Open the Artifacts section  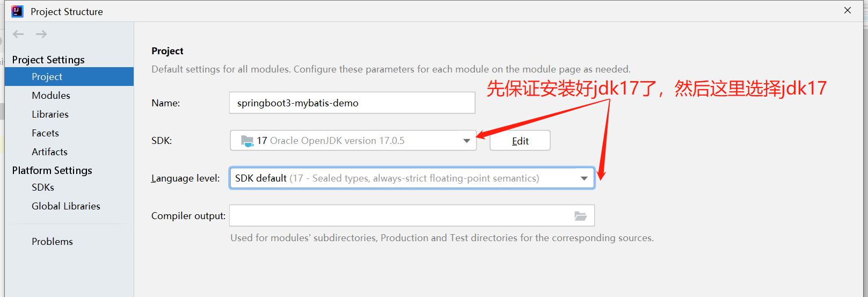(49, 151)
